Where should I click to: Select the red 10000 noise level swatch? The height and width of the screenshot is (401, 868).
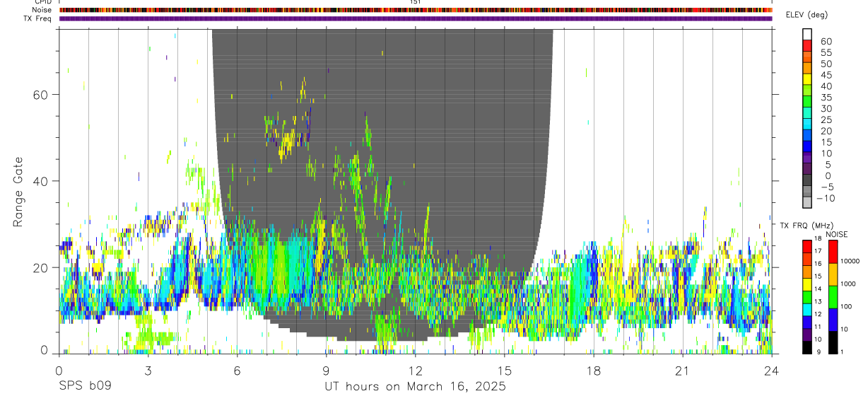(x=833, y=252)
